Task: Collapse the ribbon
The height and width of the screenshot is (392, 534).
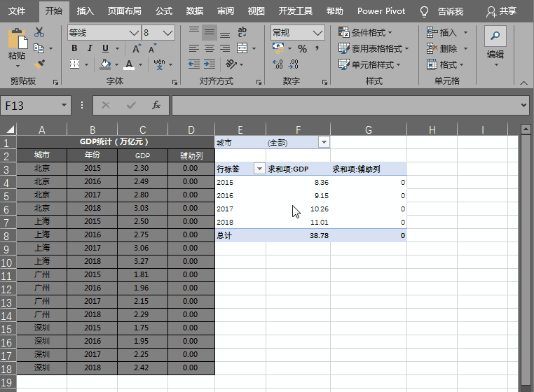Action: (x=523, y=83)
